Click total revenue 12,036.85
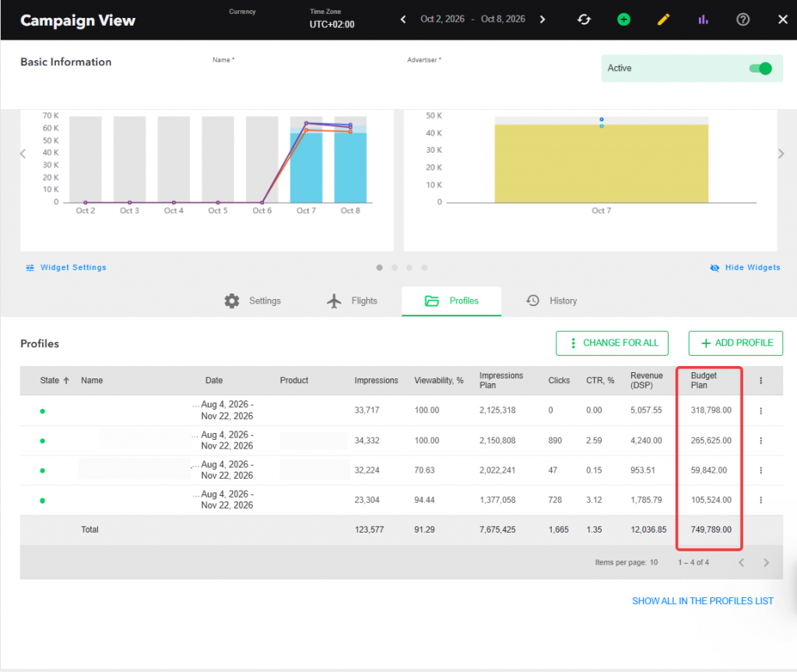Image resolution: width=797 pixels, height=672 pixels. (648, 530)
